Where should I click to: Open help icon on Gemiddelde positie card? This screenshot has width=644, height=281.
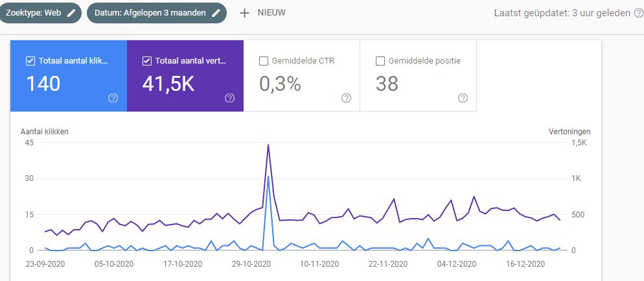[x=463, y=98]
